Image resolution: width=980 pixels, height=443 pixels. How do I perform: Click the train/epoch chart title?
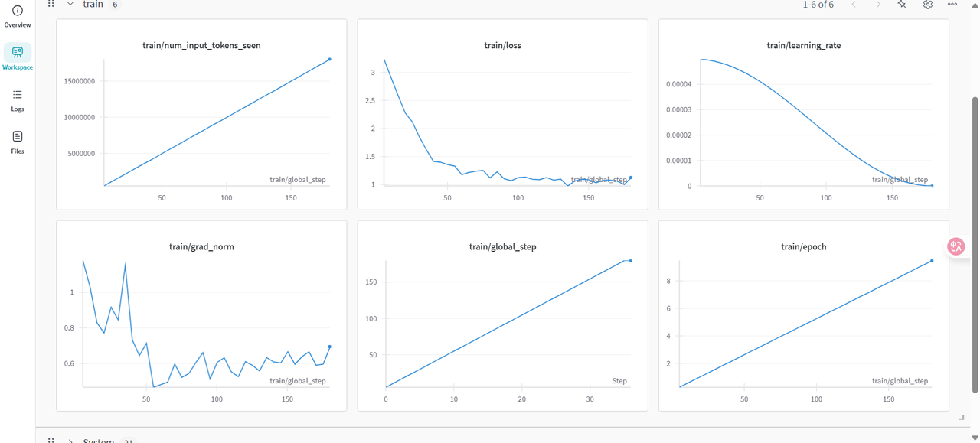(803, 247)
